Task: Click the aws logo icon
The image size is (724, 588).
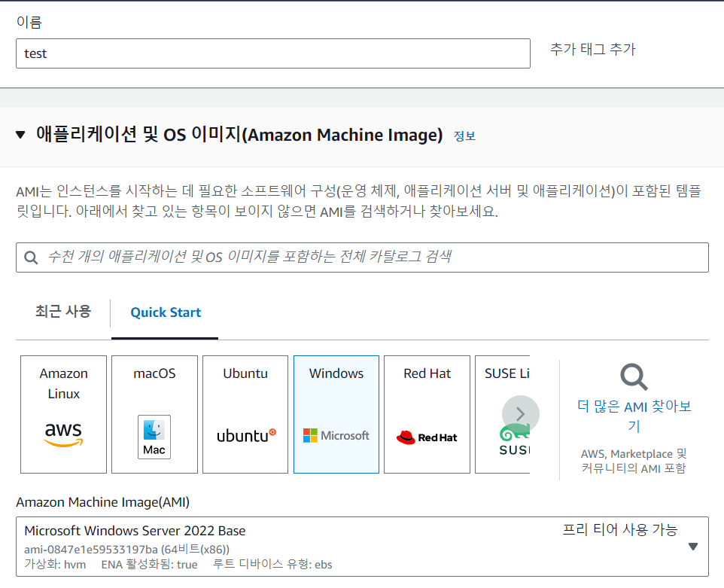Action: tap(63, 434)
